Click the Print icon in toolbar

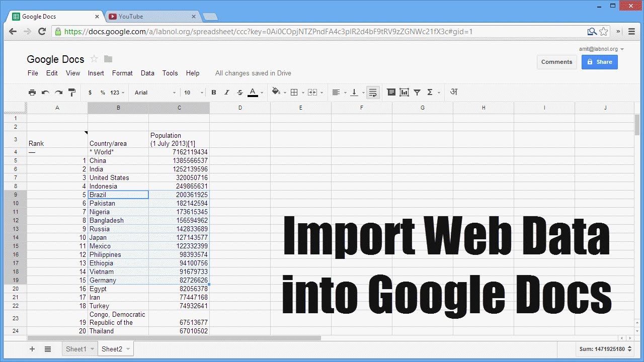[x=32, y=93]
